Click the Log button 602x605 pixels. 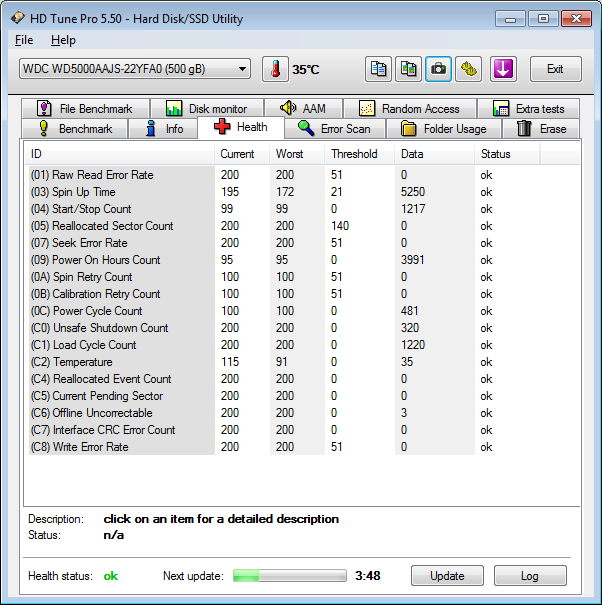pyautogui.click(x=530, y=576)
